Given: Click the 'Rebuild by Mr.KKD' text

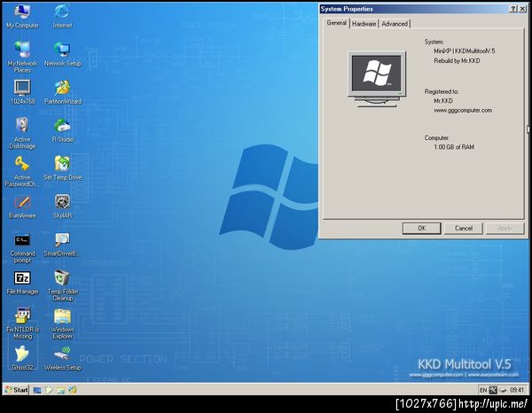Looking at the screenshot, I should [457, 60].
